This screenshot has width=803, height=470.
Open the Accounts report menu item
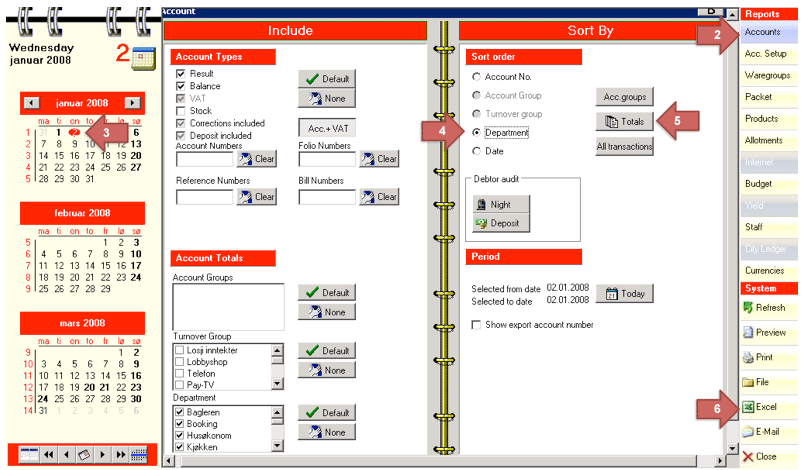point(768,32)
